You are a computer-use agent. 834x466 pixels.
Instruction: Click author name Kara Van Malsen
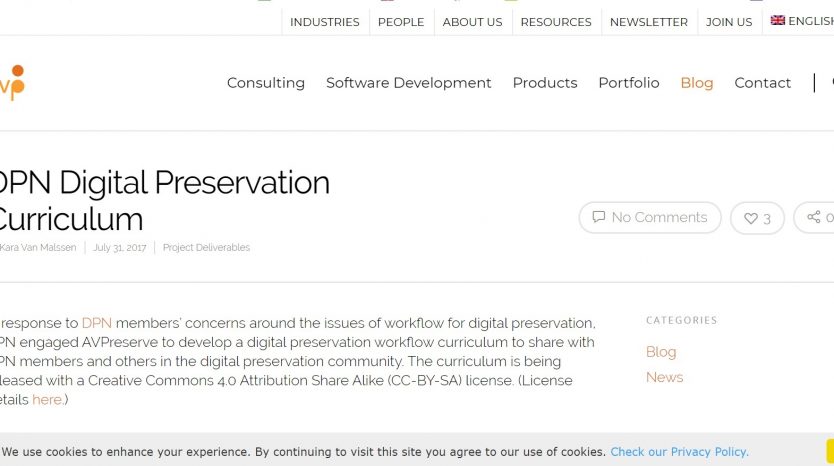[x=38, y=247]
